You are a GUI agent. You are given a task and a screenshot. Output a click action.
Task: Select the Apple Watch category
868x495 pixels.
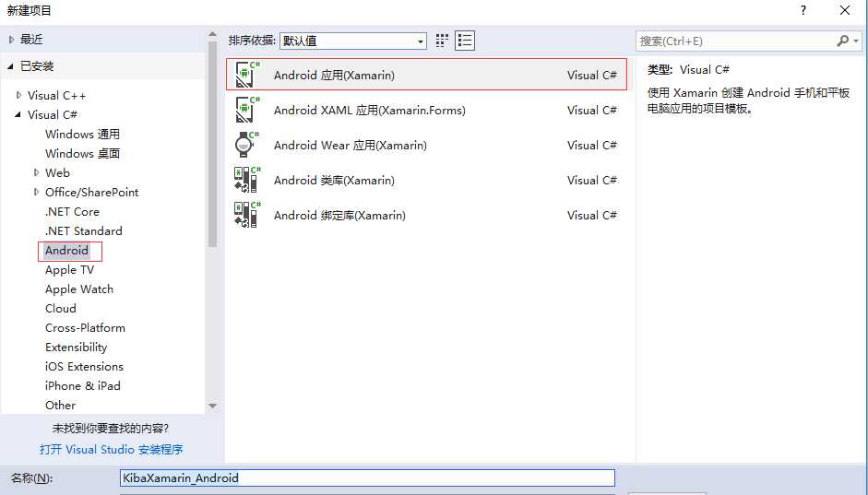tap(79, 289)
